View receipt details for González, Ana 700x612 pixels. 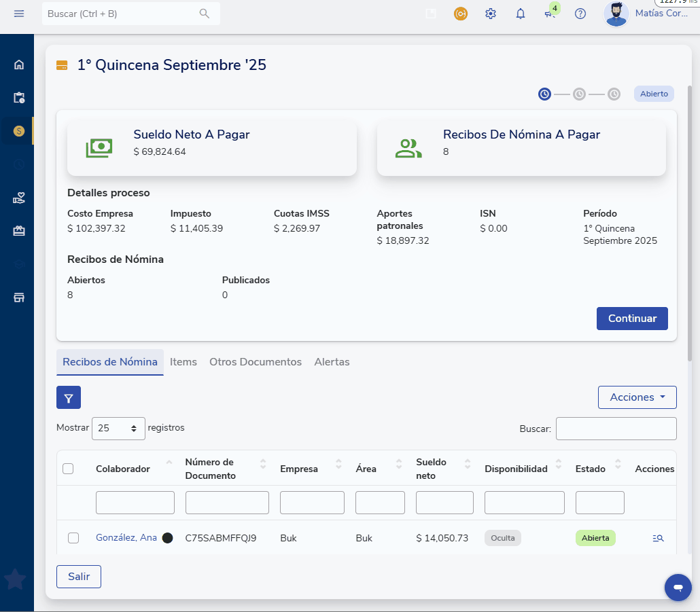pyautogui.click(x=657, y=538)
